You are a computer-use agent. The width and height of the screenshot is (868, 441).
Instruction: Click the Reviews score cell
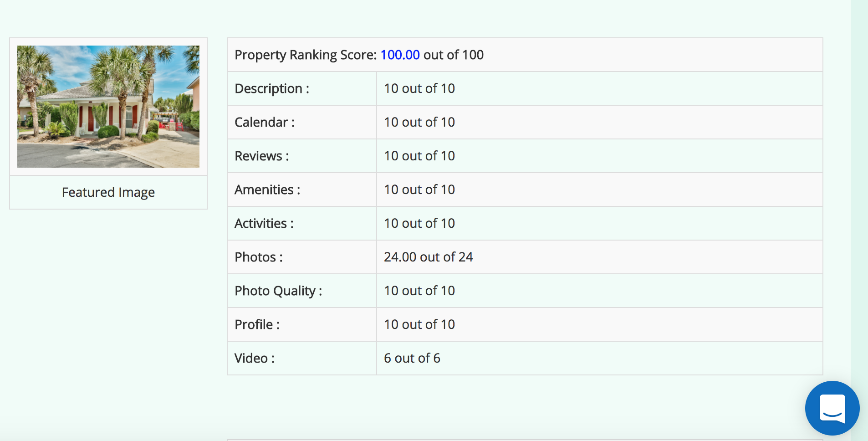[x=419, y=156]
